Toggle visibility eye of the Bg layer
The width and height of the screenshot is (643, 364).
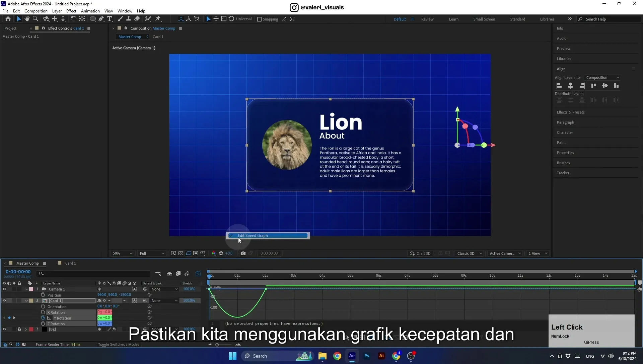point(4,329)
